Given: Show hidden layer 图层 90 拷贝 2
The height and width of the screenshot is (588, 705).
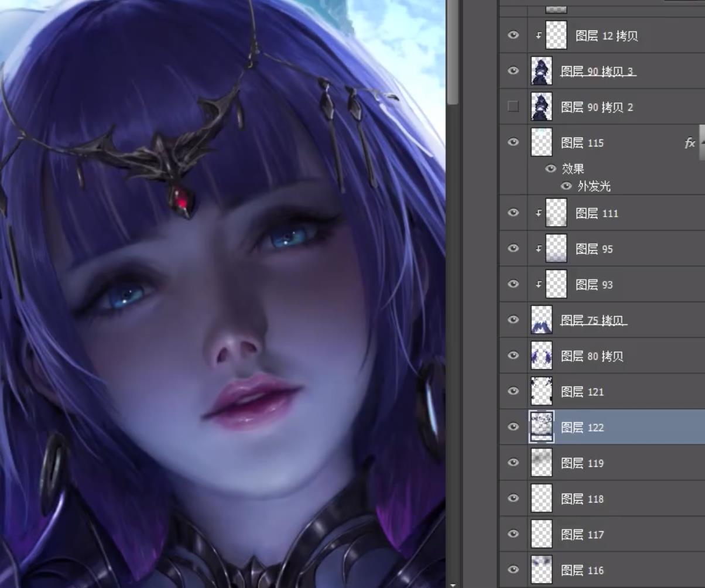Looking at the screenshot, I should pyautogui.click(x=513, y=107).
